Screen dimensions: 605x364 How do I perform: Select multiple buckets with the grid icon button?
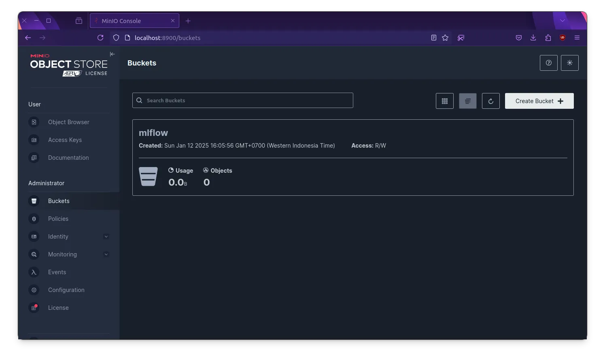[x=445, y=101]
